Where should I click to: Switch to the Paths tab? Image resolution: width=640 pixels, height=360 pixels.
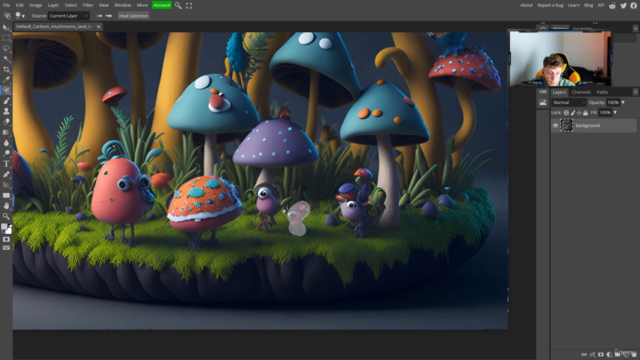click(x=602, y=92)
